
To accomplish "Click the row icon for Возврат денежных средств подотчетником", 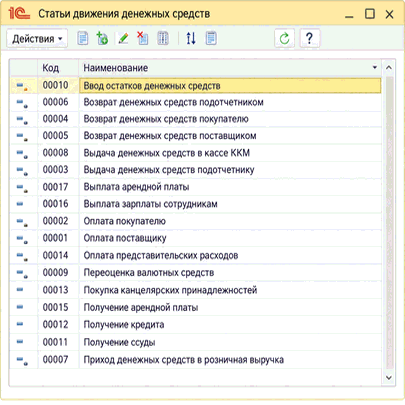I will [x=22, y=103].
